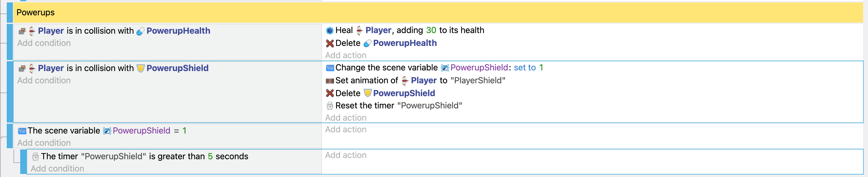Click the Reset the timer clock icon
The image size is (868, 177).
click(x=330, y=106)
